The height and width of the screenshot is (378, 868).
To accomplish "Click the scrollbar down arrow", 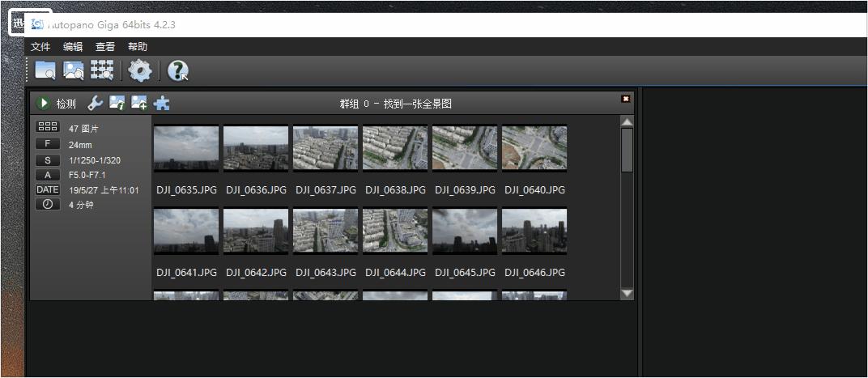I will tap(627, 293).
